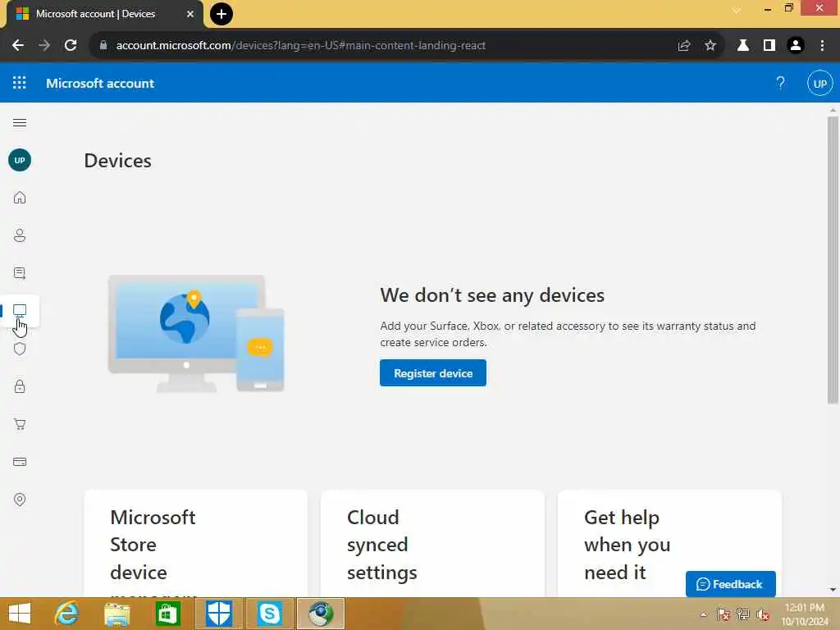This screenshot has height=630, width=840.
Task: Click the page vertical scrollbar thumb
Action: 833,260
